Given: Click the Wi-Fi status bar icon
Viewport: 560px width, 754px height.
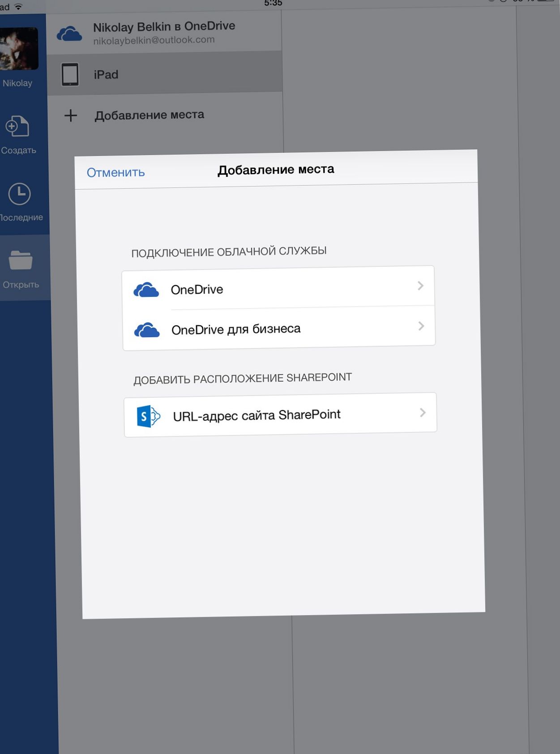Looking at the screenshot, I should (19, 7).
